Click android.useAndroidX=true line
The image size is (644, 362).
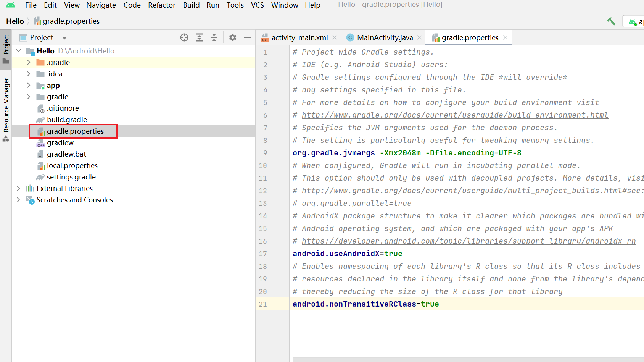click(347, 254)
